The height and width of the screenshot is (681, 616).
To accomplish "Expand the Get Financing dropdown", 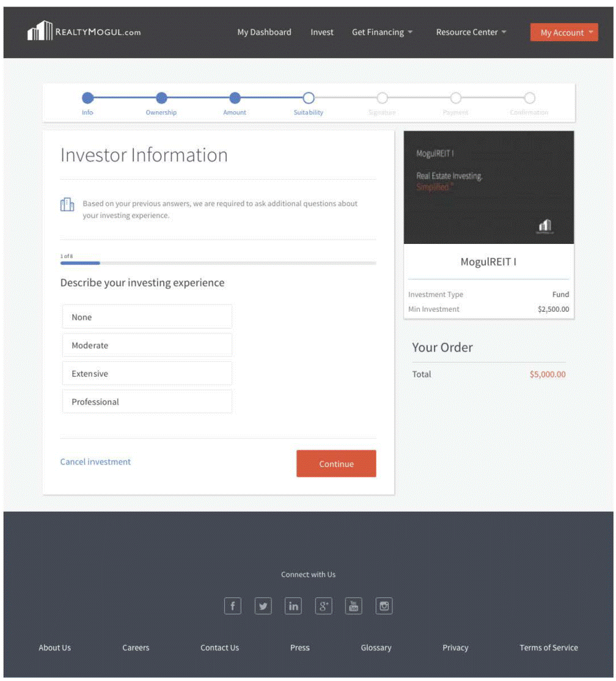I will 382,32.
